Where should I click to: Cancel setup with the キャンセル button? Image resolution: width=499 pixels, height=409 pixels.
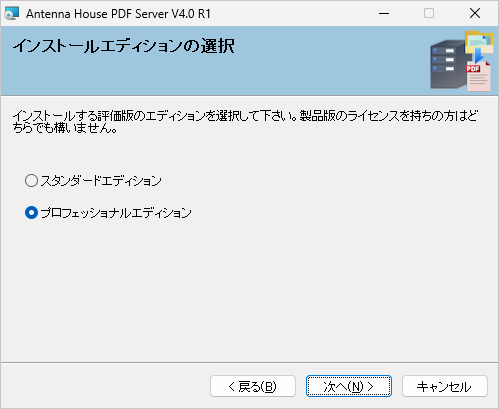point(445,386)
